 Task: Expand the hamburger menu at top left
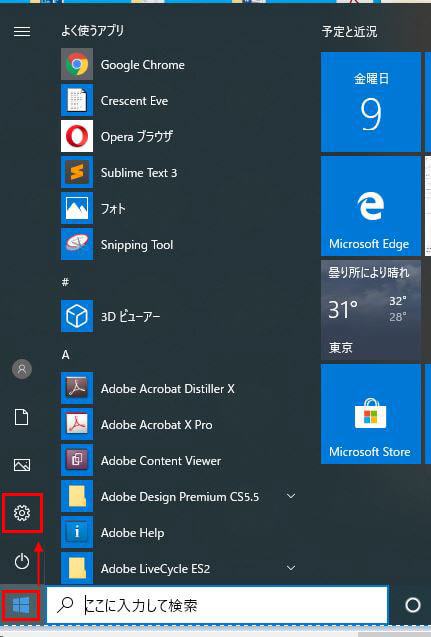click(22, 31)
